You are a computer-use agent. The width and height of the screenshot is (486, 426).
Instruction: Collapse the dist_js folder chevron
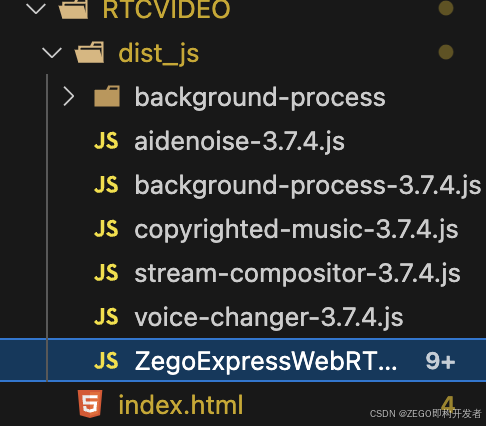coord(52,53)
